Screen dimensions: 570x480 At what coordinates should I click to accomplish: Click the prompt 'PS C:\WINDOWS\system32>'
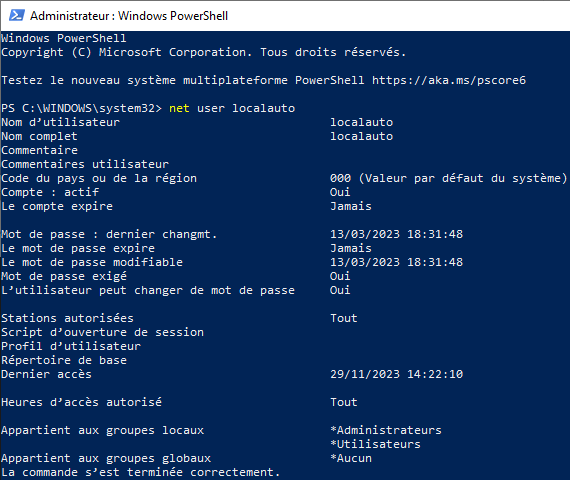[81, 108]
